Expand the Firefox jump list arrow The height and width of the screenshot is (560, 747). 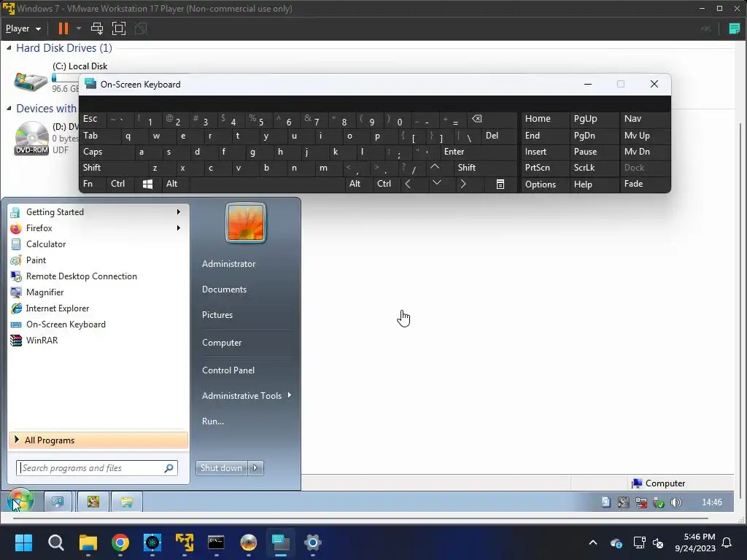[x=178, y=228]
